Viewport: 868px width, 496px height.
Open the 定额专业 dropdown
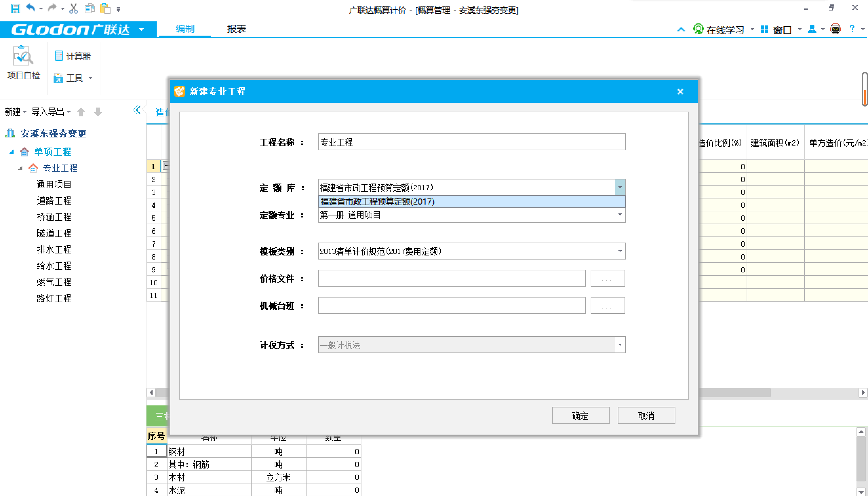pos(620,215)
